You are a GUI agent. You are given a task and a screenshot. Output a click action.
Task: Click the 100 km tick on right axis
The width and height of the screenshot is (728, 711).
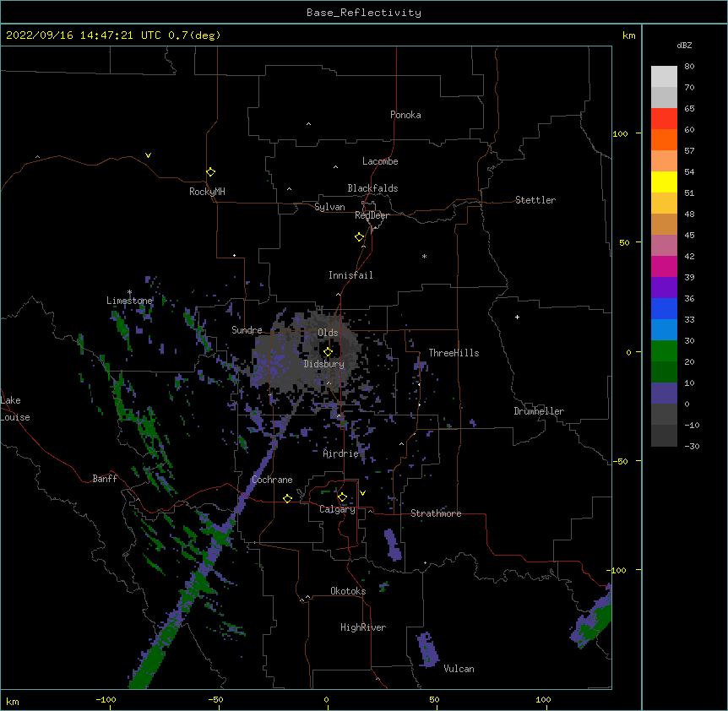pos(620,133)
